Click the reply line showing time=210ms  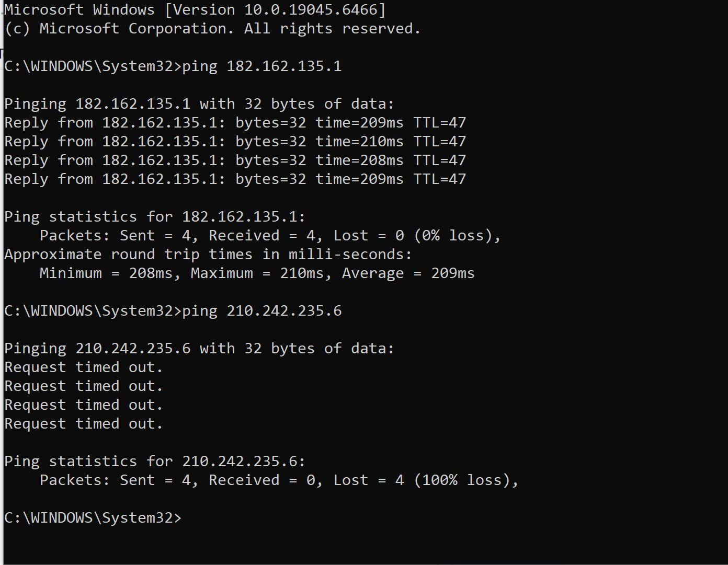(x=235, y=142)
